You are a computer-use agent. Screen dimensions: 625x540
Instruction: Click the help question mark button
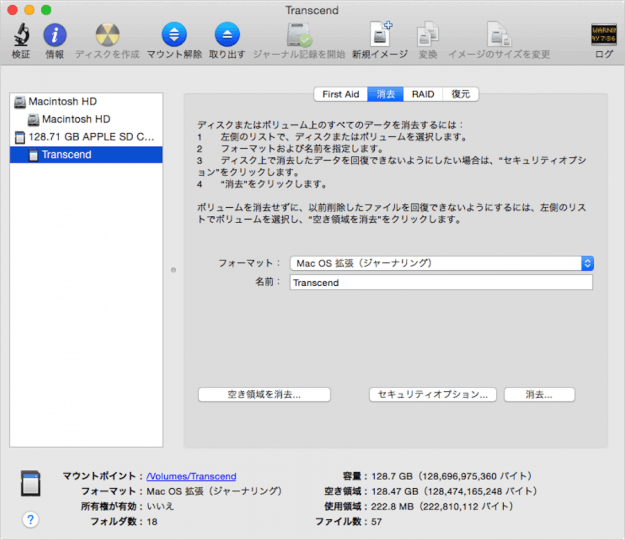tap(31, 519)
